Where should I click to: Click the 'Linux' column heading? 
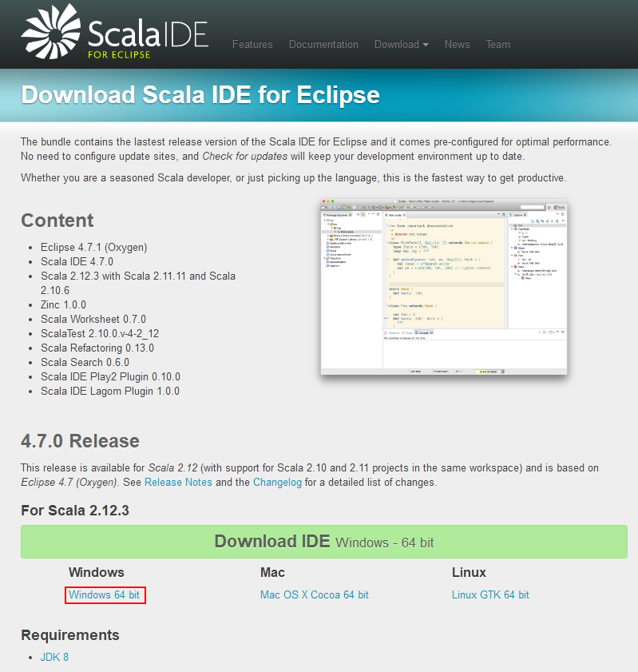click(x=469, y=572)
